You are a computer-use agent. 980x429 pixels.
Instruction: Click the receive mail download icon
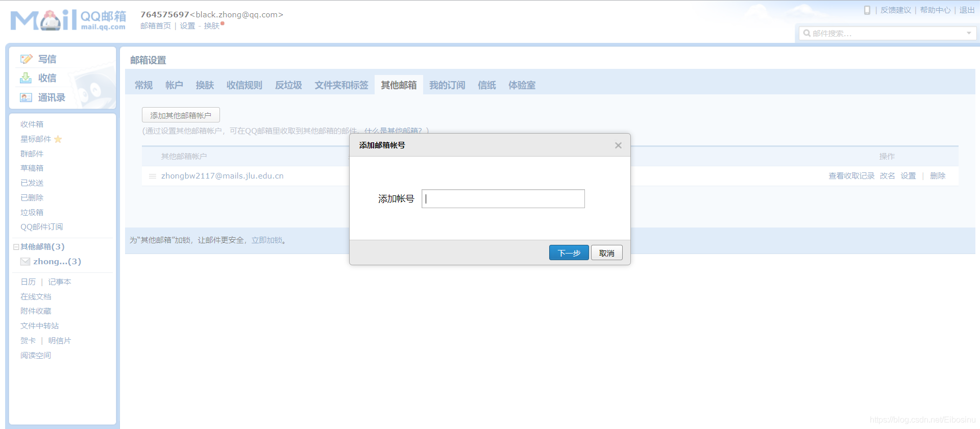tap(26, 78)
